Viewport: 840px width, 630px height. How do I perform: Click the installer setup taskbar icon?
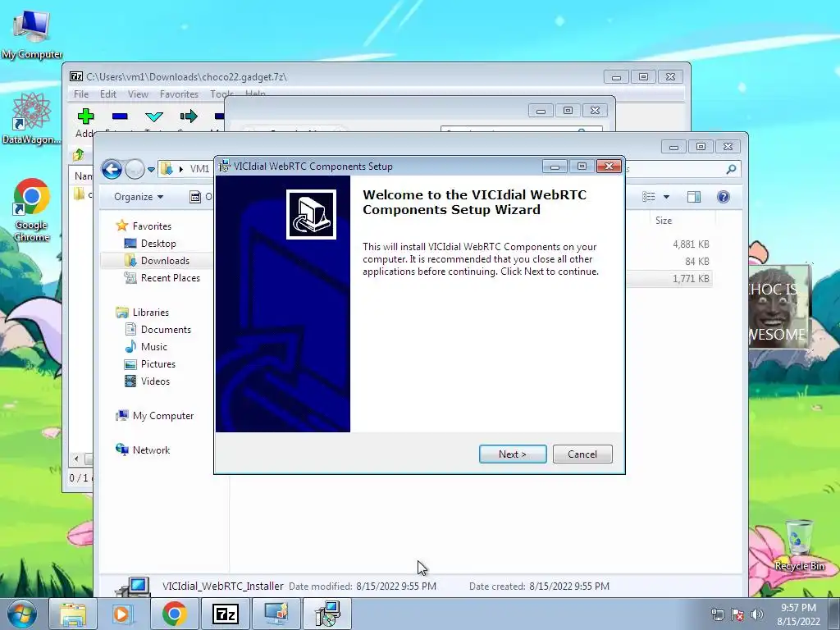point(326,614)
